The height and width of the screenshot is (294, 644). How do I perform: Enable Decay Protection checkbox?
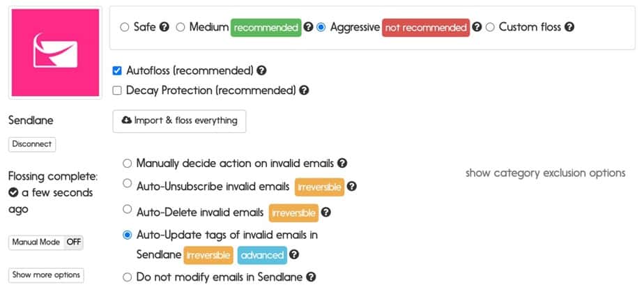(x=117, y=91)
